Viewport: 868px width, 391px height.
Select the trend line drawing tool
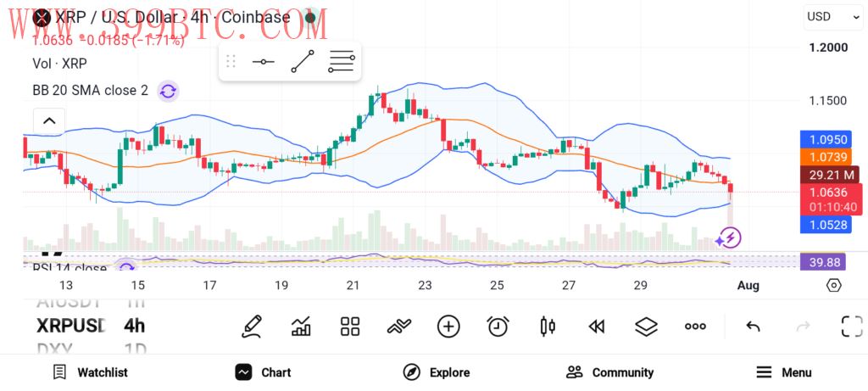(303, 61)
